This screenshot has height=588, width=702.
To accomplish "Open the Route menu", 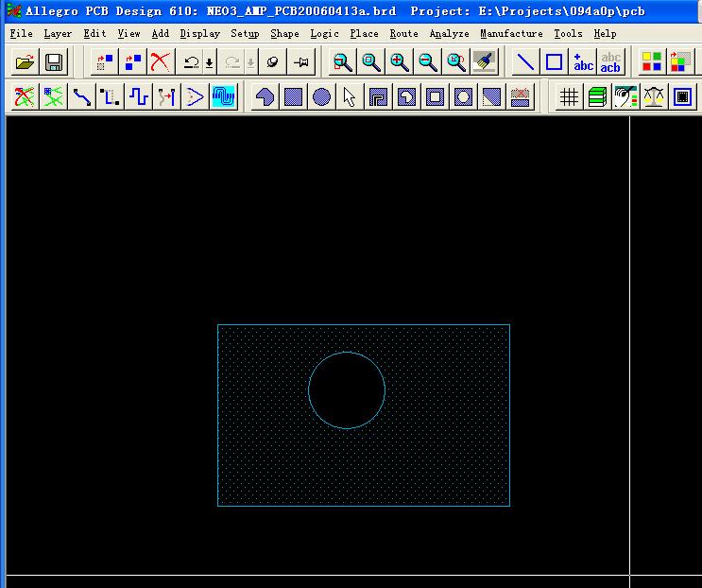I will click(x=403, y=34).
